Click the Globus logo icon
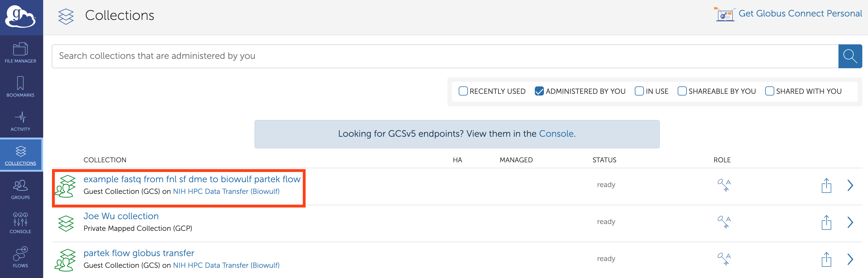The image size is (868, 278). coord(20,16)
